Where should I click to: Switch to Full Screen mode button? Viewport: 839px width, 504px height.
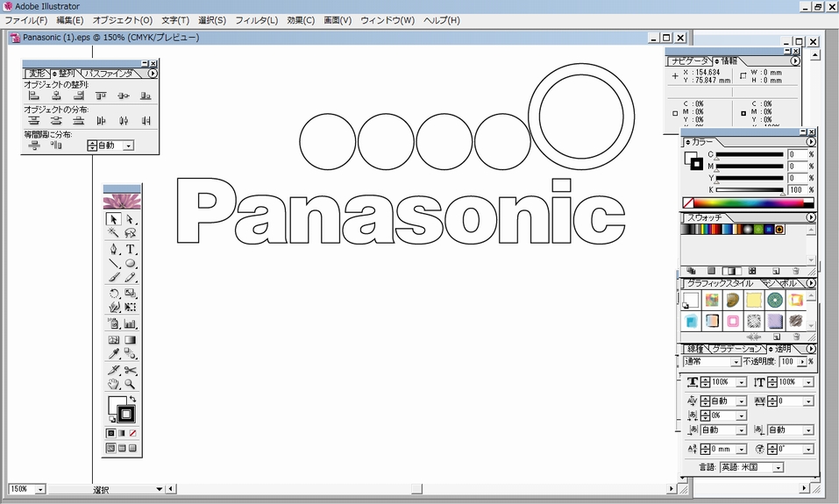[133, 448]
